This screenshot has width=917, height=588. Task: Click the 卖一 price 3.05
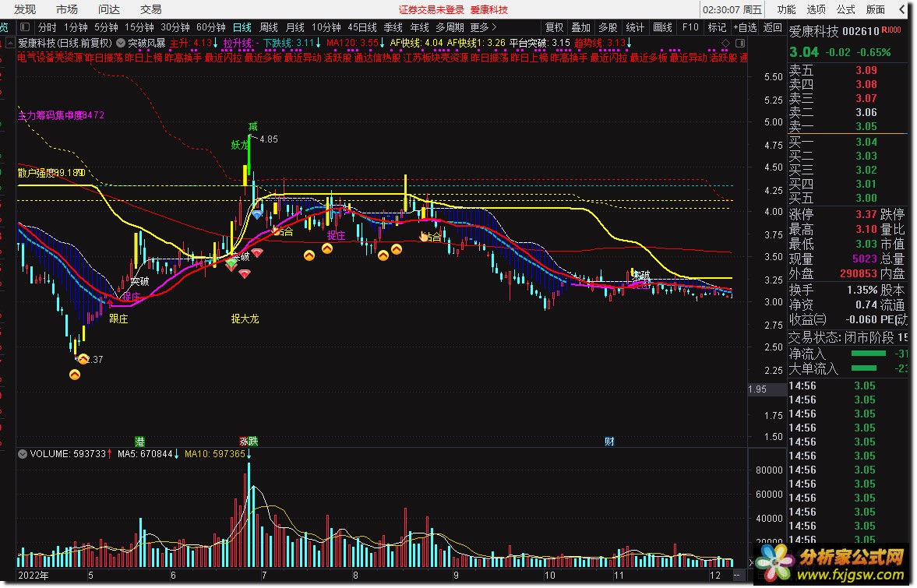coord(866,127)
